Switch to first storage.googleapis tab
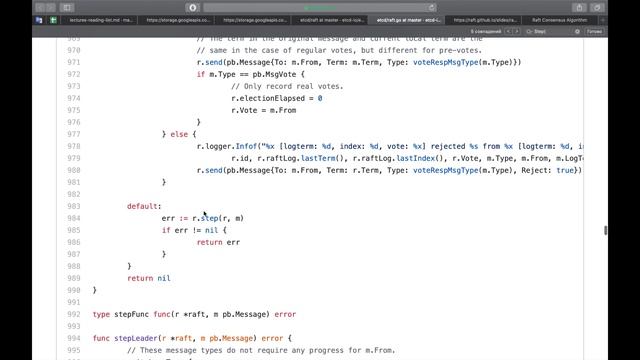 click(177, 20)
